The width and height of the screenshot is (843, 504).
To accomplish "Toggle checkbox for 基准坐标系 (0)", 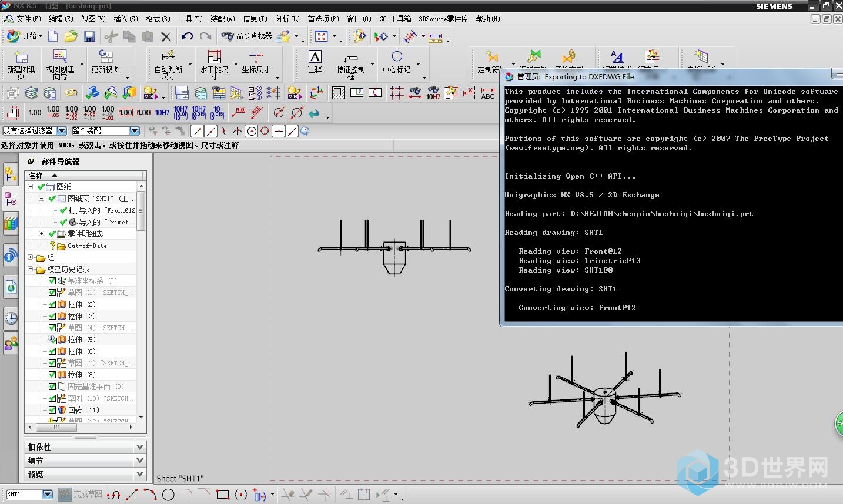I will tap(52, 281).
